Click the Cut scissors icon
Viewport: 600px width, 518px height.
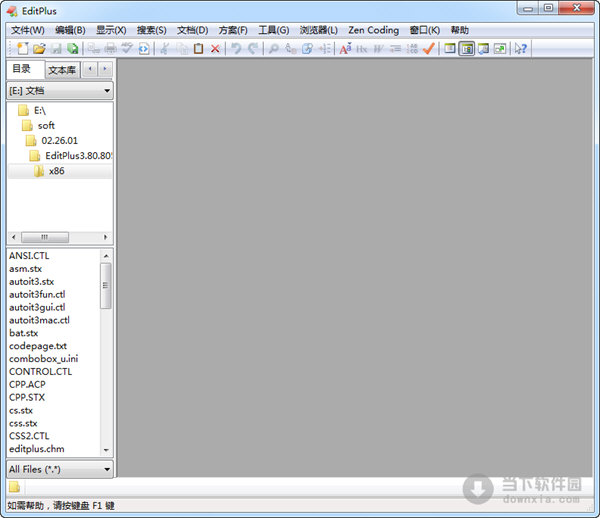coord(165,49)
